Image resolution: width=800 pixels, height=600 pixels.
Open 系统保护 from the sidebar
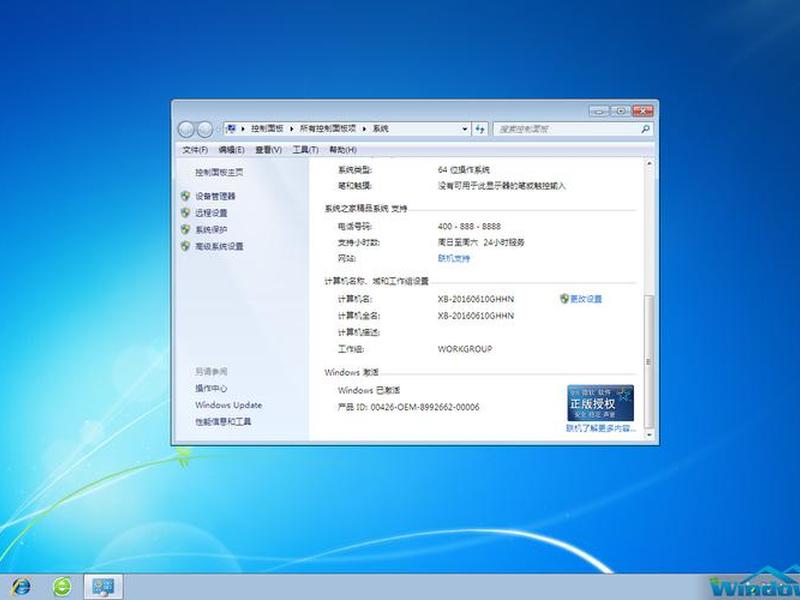click(211, 230)
